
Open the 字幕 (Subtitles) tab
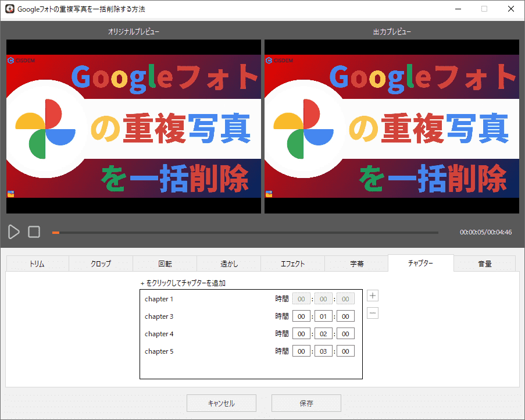pyautogui.click(x=356, y=263)
